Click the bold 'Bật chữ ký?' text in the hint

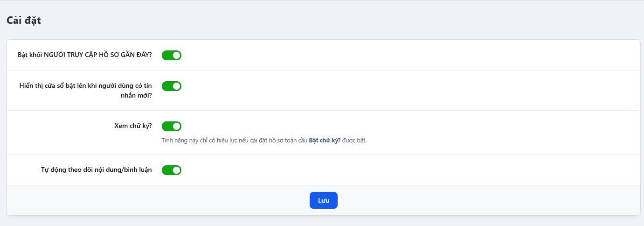tap(325, 141)
